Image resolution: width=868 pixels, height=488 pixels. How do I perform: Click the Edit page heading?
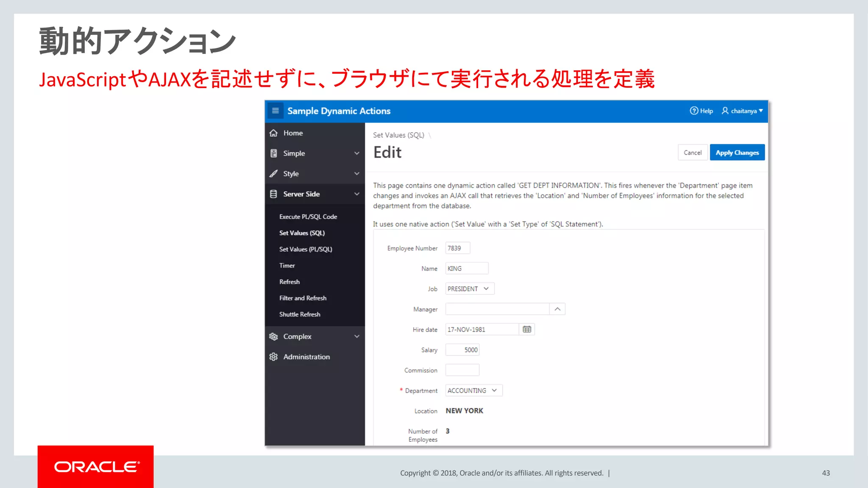387,152
